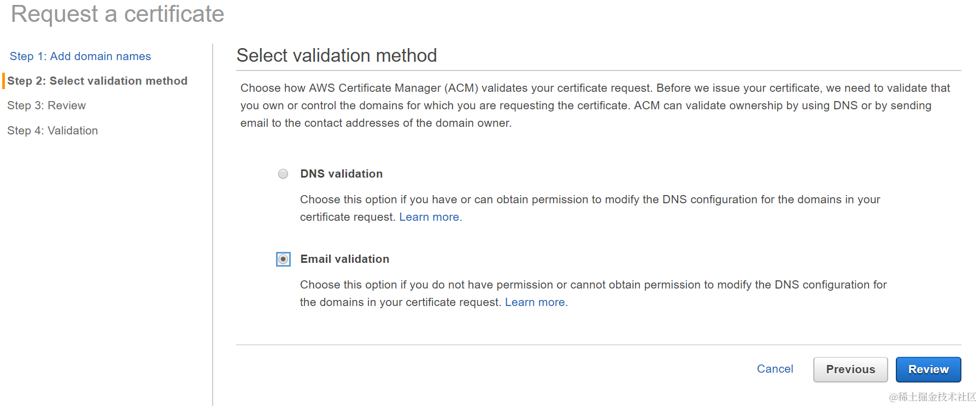Click the bold DNS validation label
Viewport: 980px width, 406px height.
point(342,174)
